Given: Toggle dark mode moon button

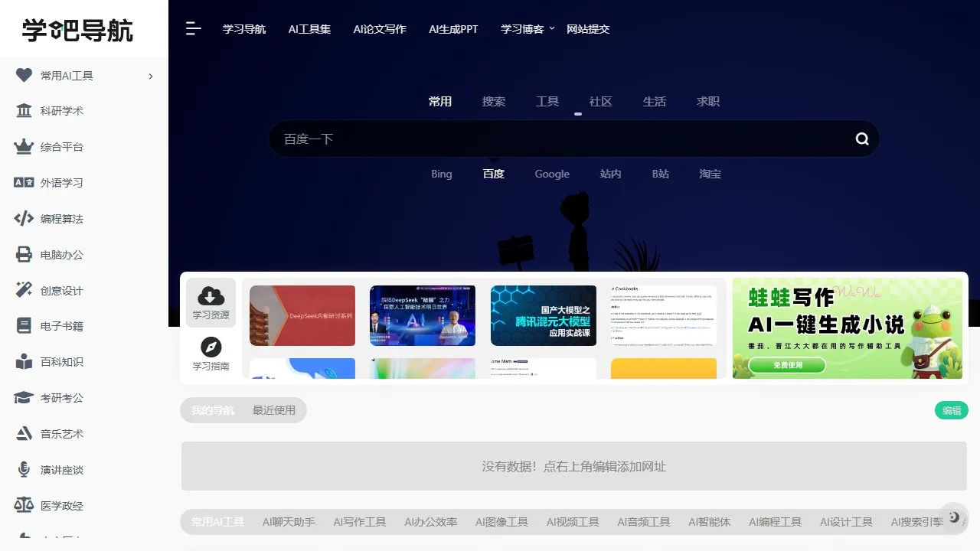Looking at the screenshot, I should [x=954, y=517].
